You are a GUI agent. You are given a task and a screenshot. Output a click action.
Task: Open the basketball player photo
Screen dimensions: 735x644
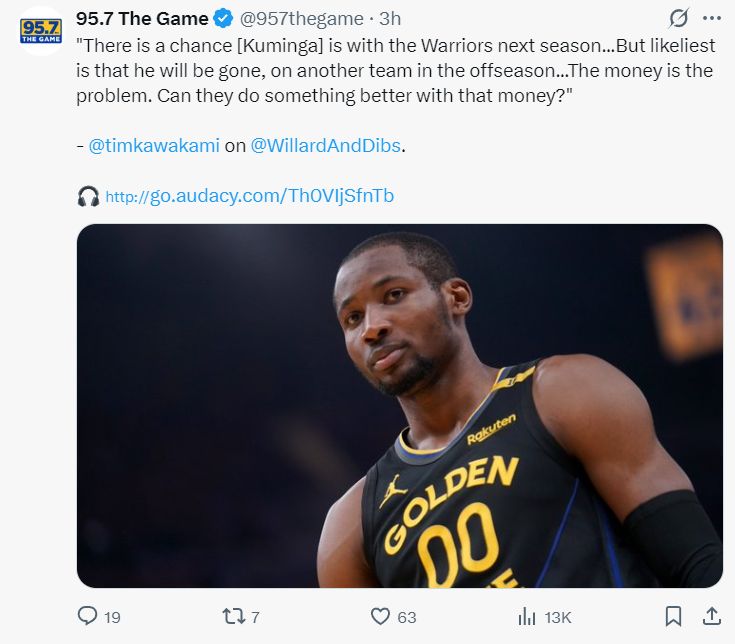pyautogui.click(x=399, y=406)
